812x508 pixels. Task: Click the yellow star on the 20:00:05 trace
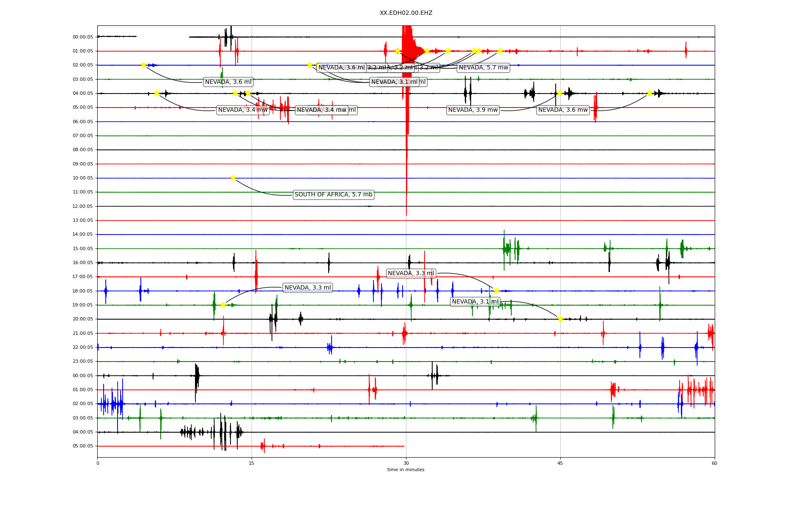pos(560,319)
